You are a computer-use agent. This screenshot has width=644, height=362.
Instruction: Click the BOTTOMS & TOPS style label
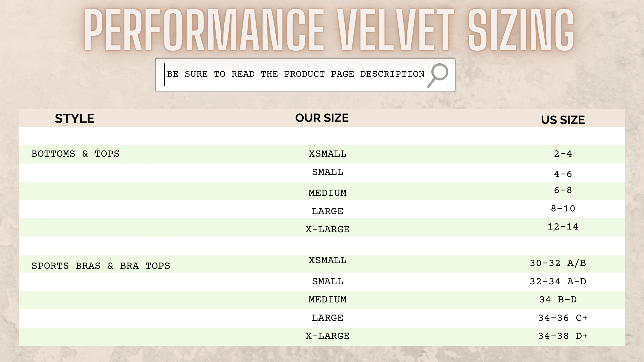click(x=75, y=154)
